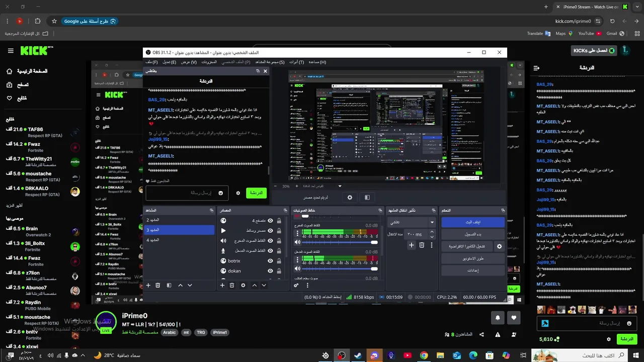Share the iPrime0 stream
This screenshot has height=362, width=644.
click(x=481, y=334)
